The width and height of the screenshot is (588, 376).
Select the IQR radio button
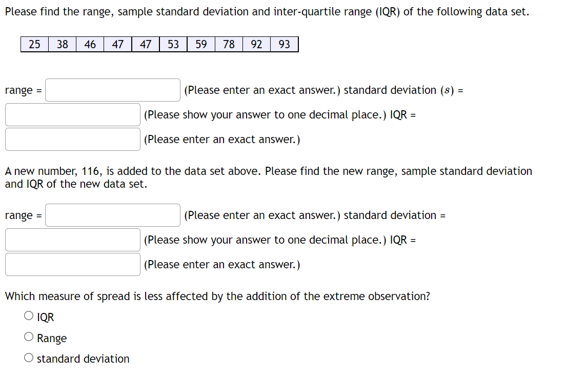(x=29, y=315)
